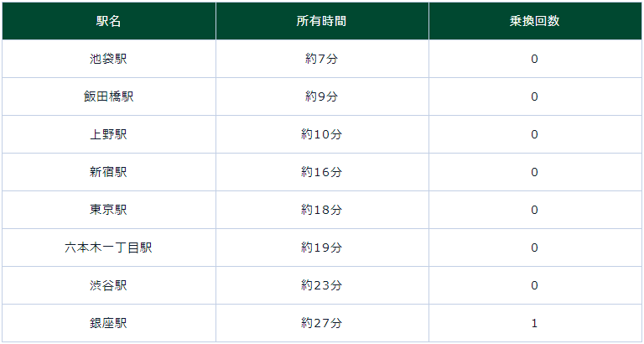Select the 渋谷駅 station cell

(x=108, y=285)
